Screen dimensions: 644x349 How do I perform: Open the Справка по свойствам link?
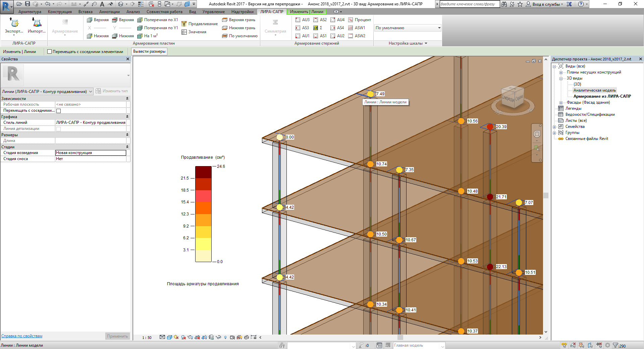click(22, 336)
